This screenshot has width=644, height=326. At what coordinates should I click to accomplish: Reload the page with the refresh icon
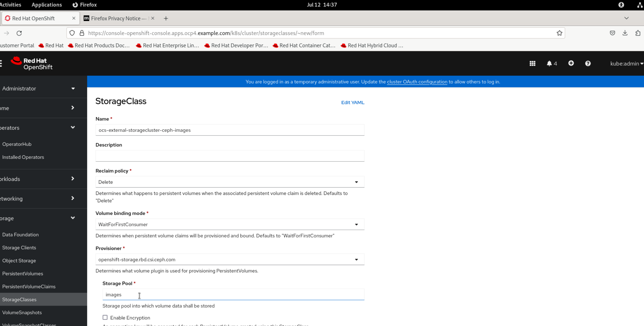coord(19,33)
